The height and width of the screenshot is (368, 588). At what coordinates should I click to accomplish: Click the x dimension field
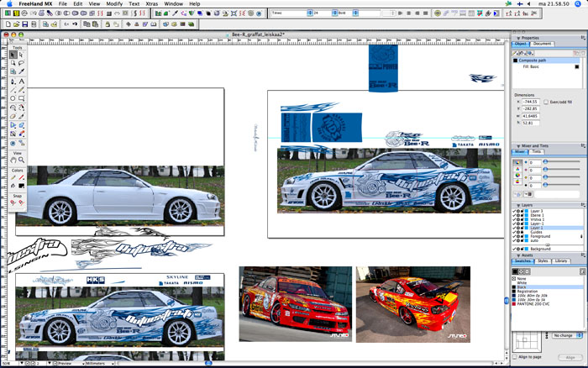tap(530, 102)
